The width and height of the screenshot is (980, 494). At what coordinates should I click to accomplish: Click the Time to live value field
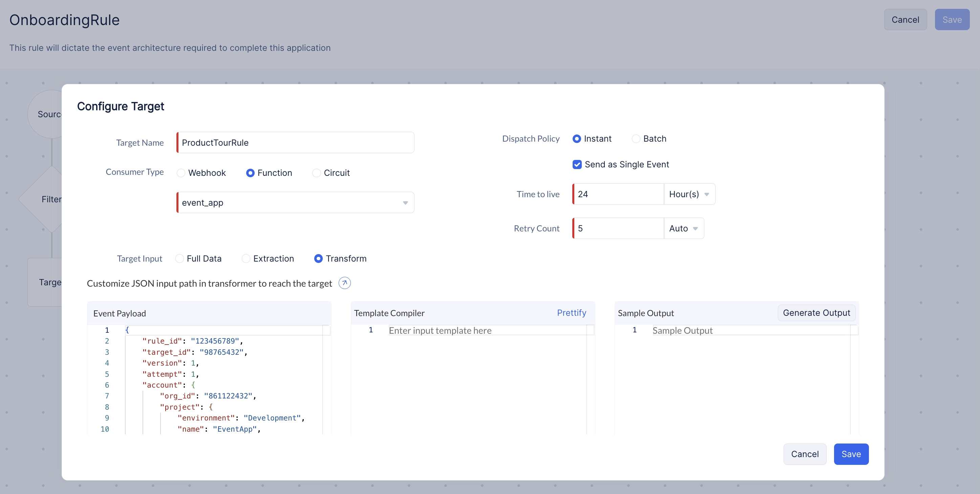(618, 194)
